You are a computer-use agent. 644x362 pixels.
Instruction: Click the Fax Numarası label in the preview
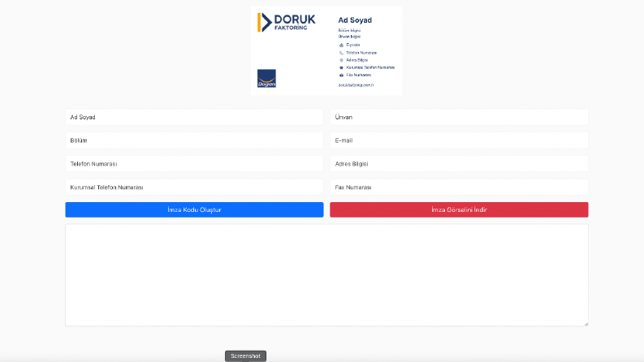tap(359, 75)
